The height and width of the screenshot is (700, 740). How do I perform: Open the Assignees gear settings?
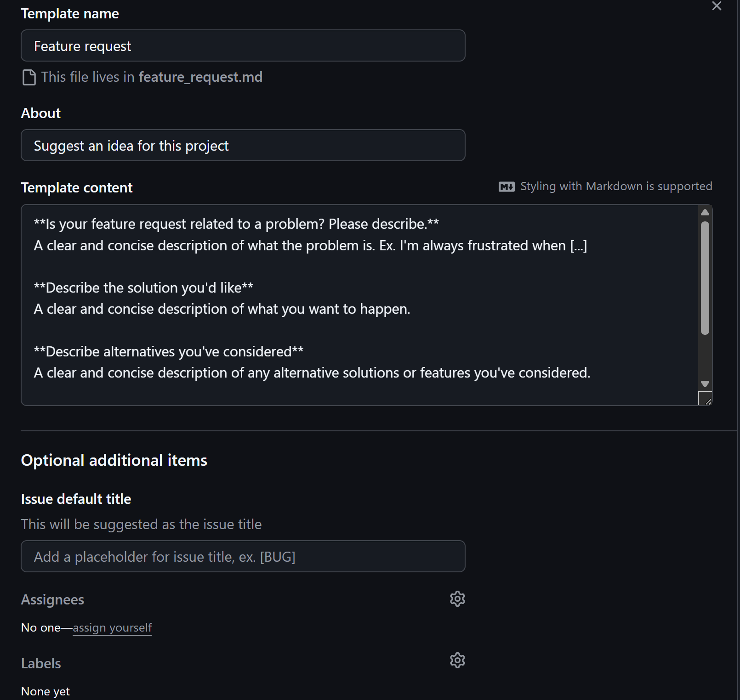[457, 599]
